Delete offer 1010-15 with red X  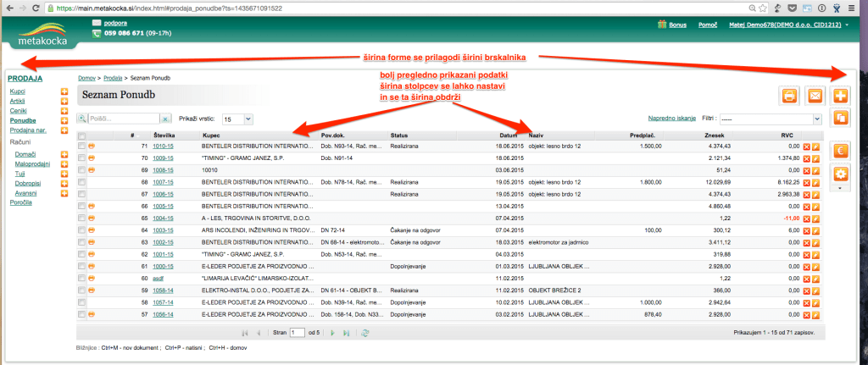tap(807, 147)
